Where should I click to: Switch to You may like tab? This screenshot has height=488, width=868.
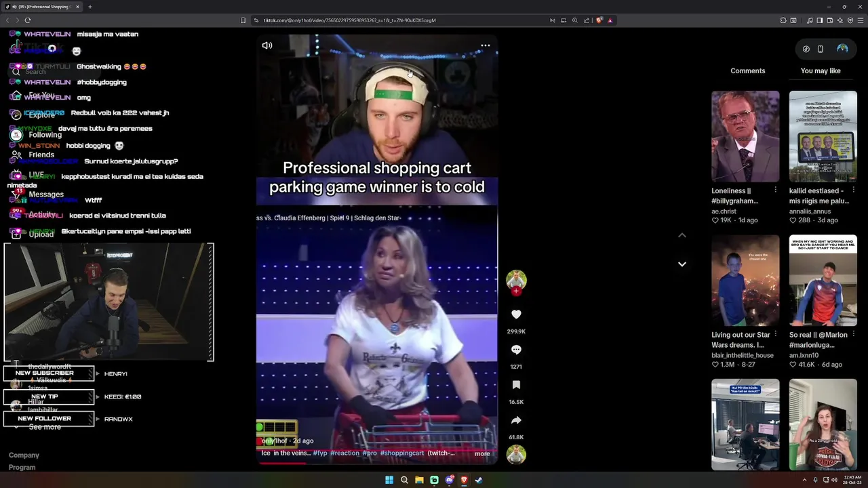pos(821,70)
